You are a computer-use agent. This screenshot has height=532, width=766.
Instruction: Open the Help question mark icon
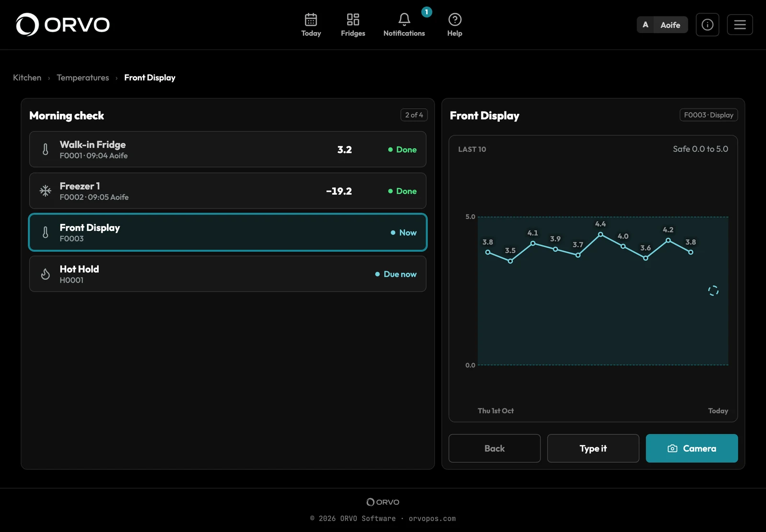click(x=455, y=20)
